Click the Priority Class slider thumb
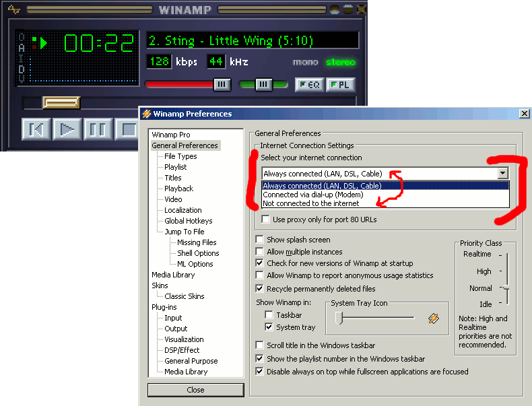 pyautogui.click(x=506, y=287)
